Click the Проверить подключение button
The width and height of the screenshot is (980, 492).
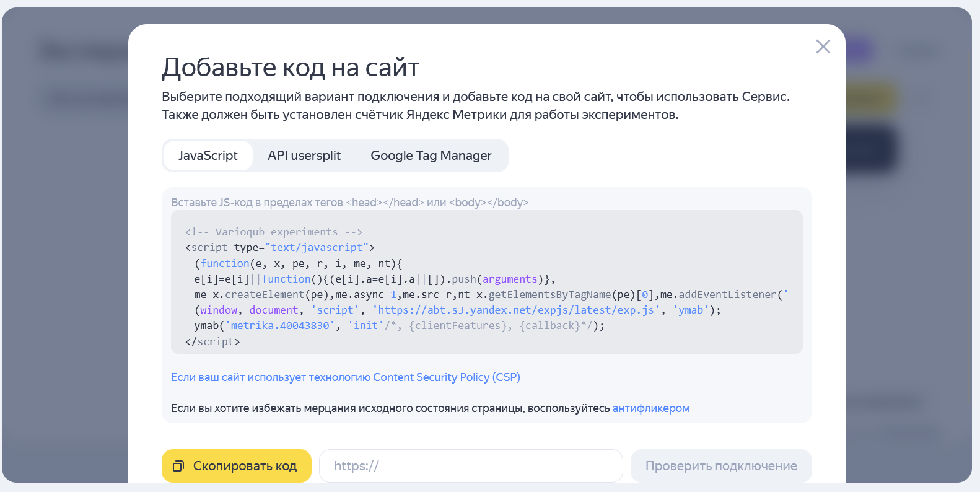tap(720, 466)
